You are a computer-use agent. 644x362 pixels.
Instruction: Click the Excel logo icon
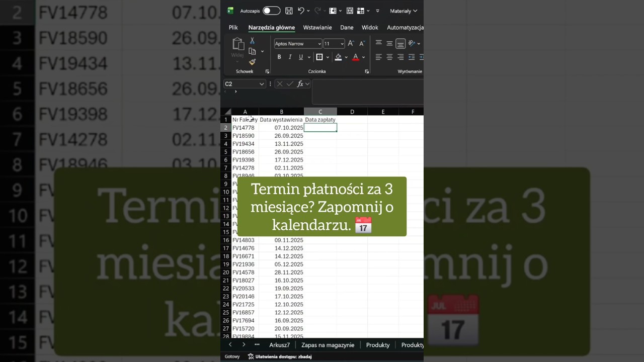230,11
